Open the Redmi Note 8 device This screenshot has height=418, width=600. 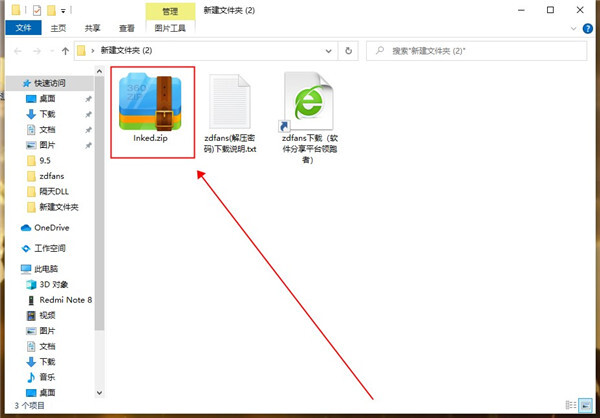point(65,300)
